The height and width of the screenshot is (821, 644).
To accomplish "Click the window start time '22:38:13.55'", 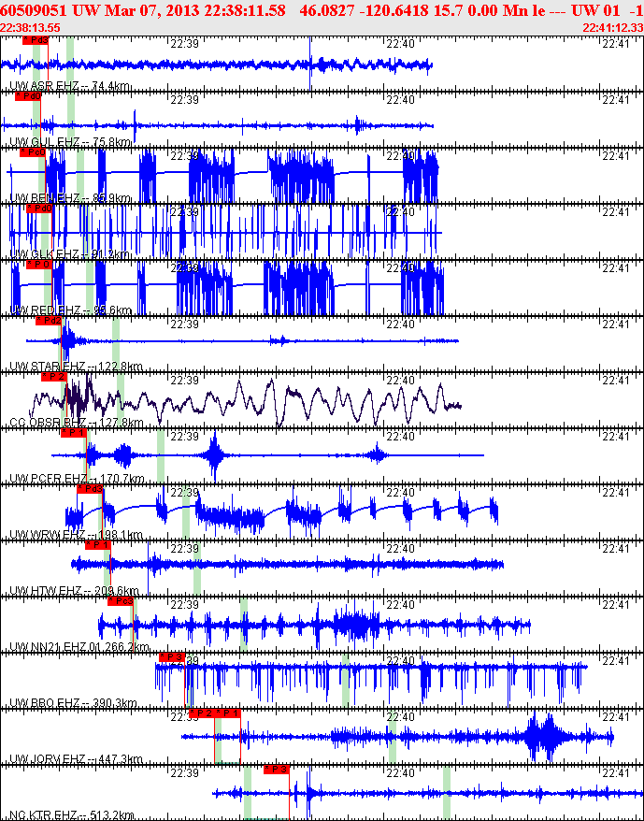I will point(30,28).
